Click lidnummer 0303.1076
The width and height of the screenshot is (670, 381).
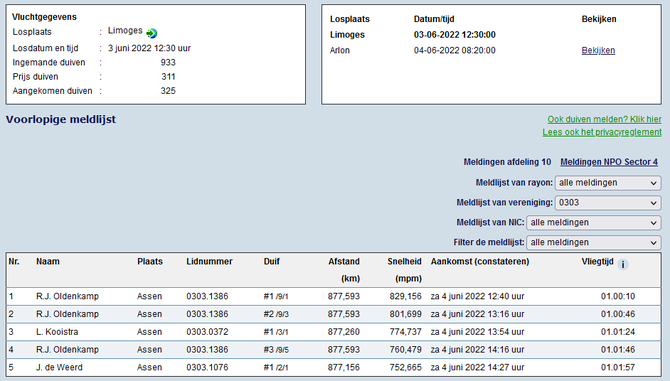click(207, 367)
